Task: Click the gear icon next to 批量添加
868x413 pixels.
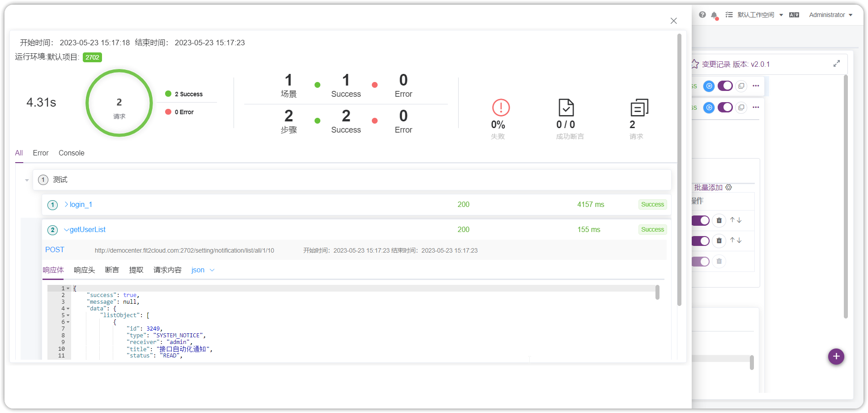Action: (729, 187)
